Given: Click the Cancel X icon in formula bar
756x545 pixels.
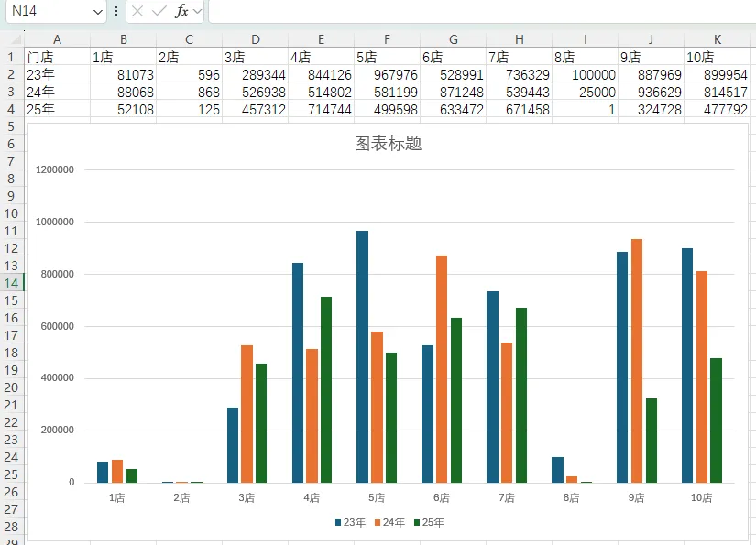Looking at the screenshot, I should [137, 11].
